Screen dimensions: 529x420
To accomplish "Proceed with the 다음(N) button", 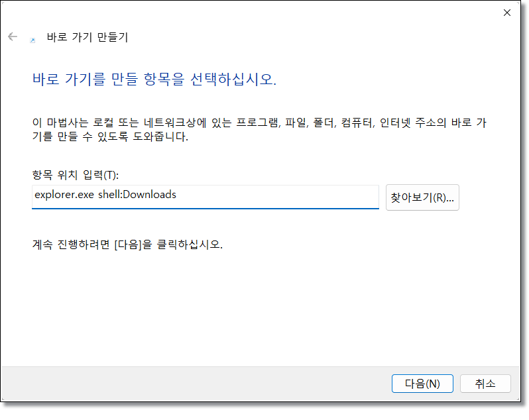I will point(422,384).
